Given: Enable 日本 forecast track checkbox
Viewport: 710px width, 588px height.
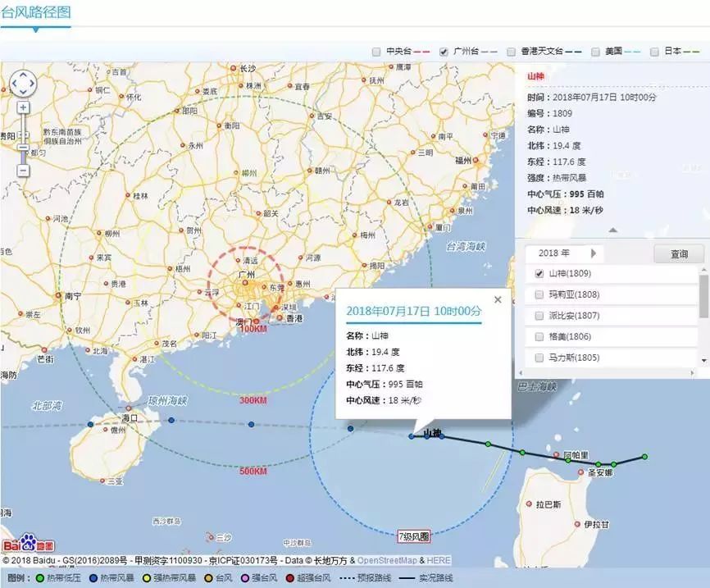Looking at the screenshot, I should [x=654, y=52].
